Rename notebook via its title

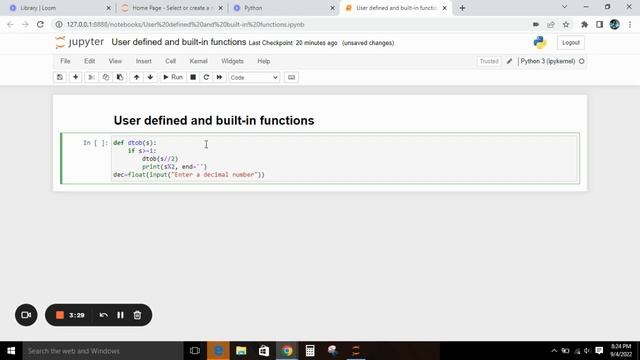179,42
